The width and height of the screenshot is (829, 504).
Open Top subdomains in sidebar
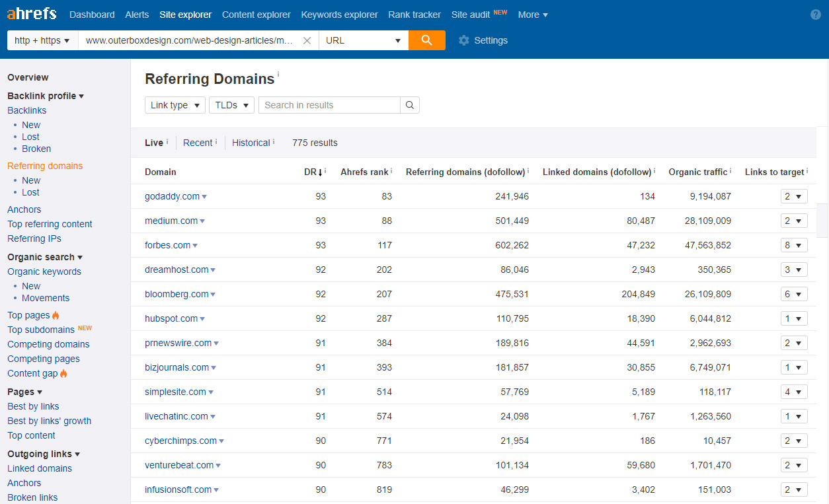[41, 330]
